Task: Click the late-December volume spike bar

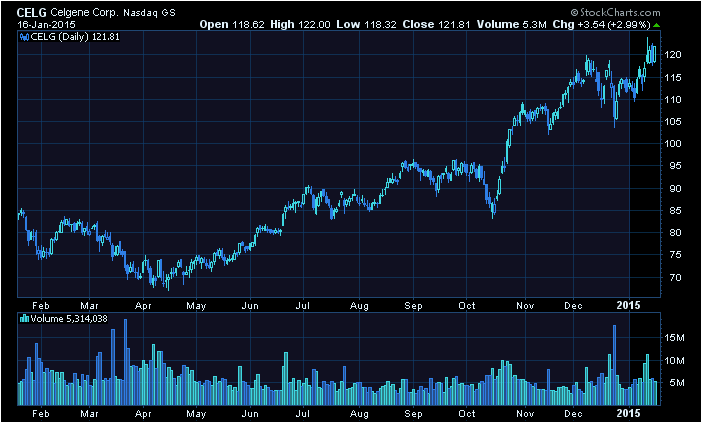Action: tap(615, 365)
